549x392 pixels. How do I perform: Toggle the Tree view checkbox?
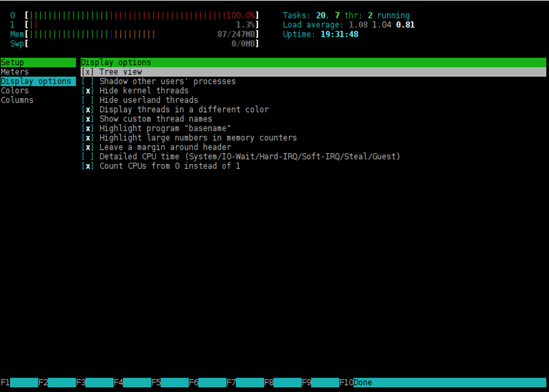point(88,72)
